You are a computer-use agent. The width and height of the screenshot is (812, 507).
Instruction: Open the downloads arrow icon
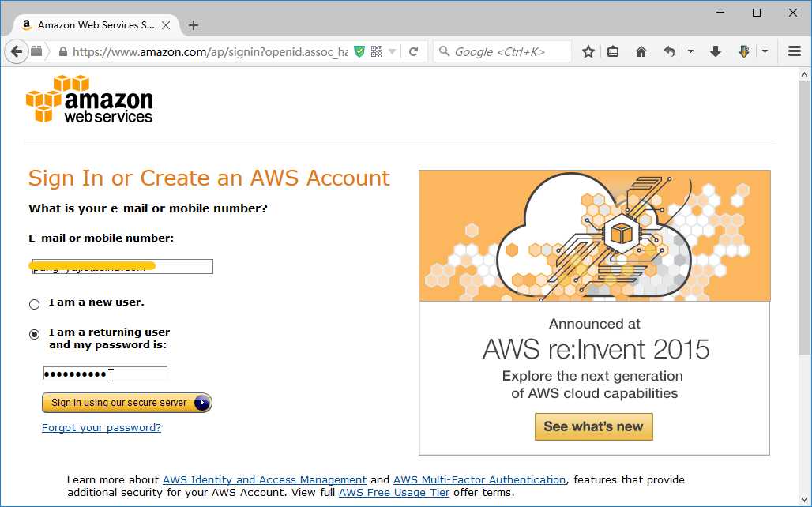[x=716, y=51]
